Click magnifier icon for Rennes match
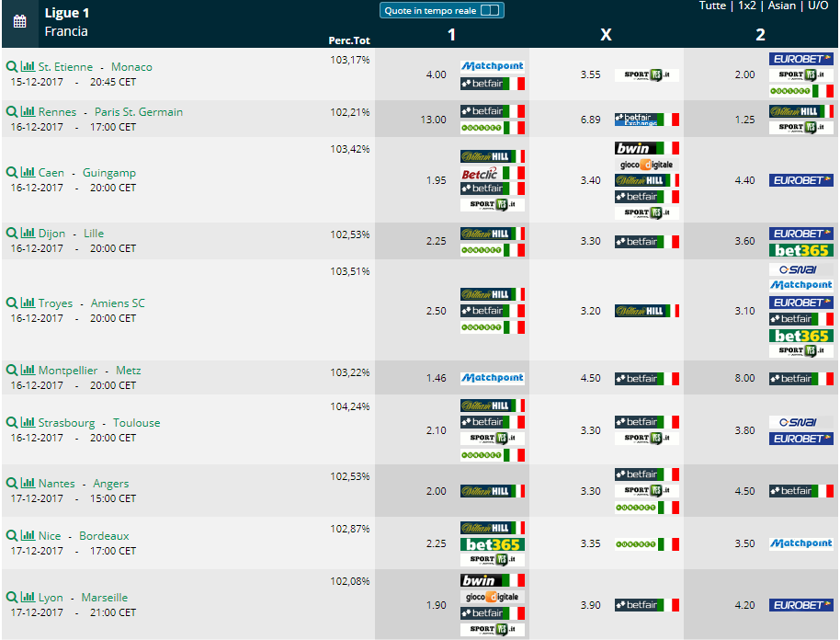Image resolution: width=840 pixels, height=640 pixels. tap(11, 111)
